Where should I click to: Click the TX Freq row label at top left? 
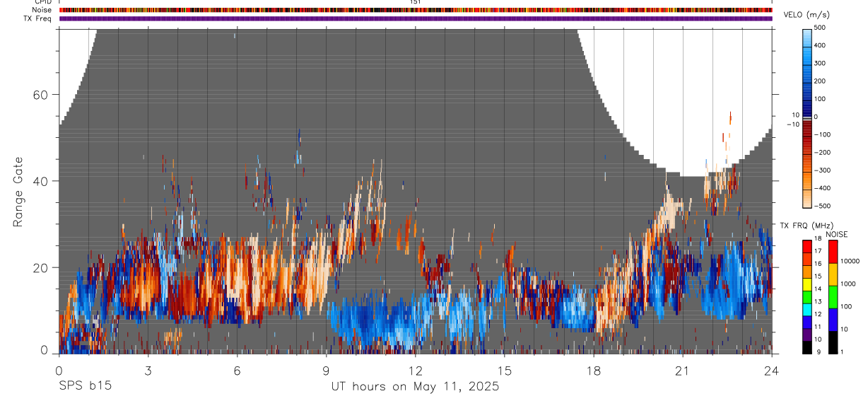coord(37,18)
